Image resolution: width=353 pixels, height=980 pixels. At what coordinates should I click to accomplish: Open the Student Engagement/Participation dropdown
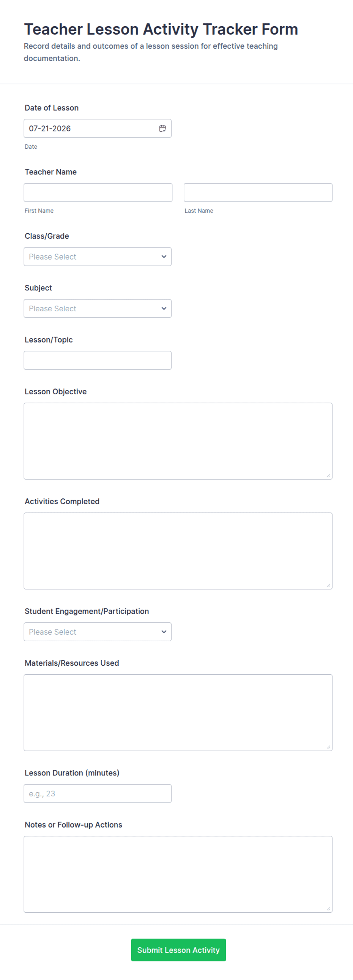pyautogui.click(x=97, y=632)
